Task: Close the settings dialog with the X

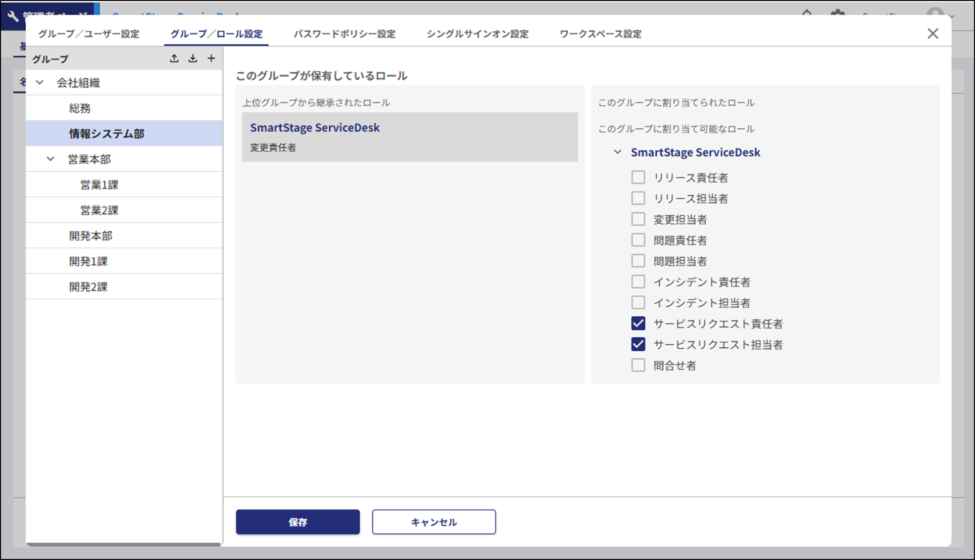Action: [933, 33]
